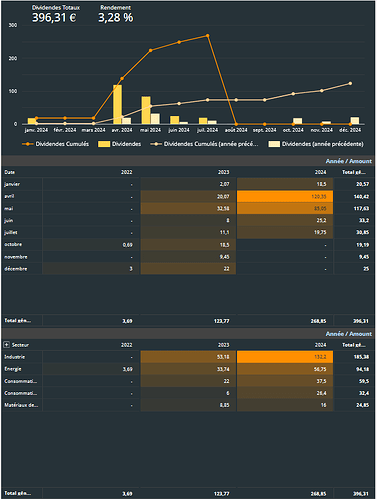Select the Énergie sector row
The width and height of the screenshot is (377, 499).
pos(188,369)
